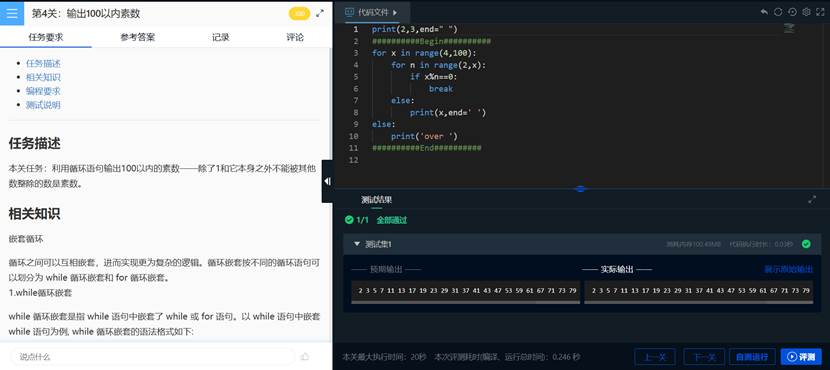Click the green check icon on 测试集1 row
830x370 pixels.
pos(806,244)
